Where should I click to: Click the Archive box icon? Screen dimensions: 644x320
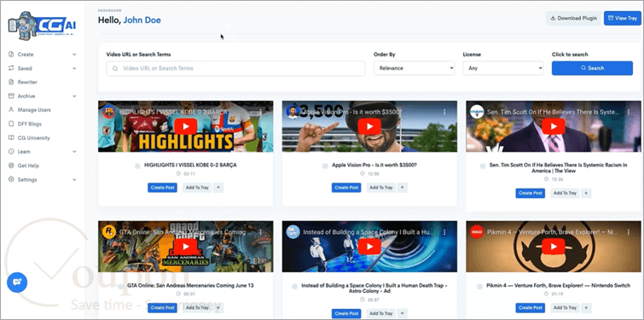point(11,96)
